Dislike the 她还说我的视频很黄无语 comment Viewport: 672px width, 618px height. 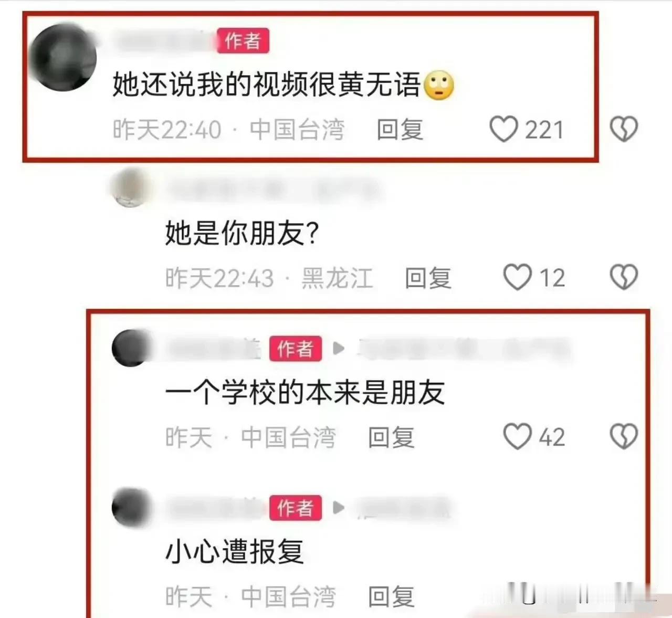point(624,129)
